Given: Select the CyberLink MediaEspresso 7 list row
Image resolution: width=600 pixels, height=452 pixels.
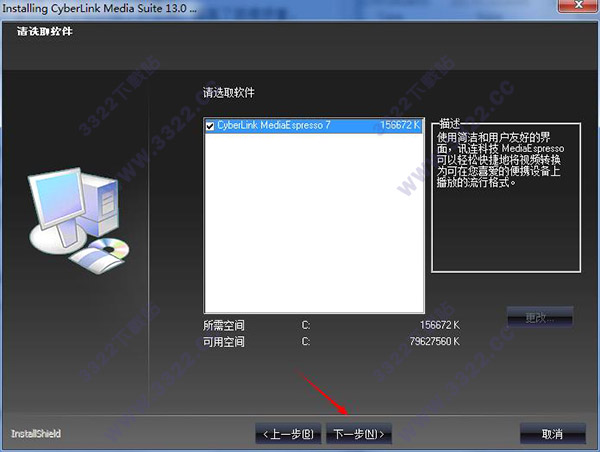Looking at the screenshot, I should [313, 126].
